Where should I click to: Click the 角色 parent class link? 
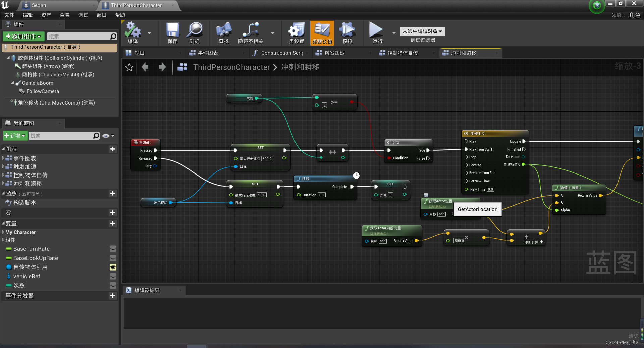[x=635, y=15]
